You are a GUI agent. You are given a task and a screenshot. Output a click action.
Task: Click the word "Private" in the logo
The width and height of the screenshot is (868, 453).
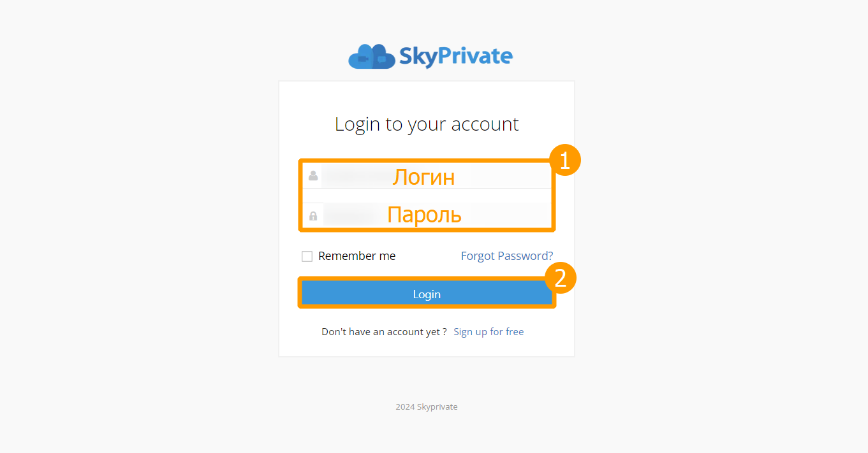476,57
